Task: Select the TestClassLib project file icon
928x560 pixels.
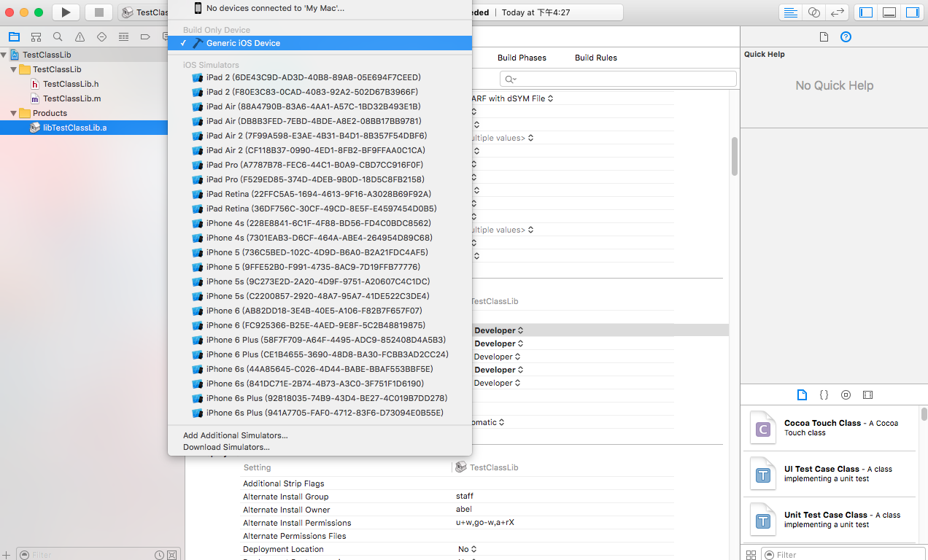Action: pos(15,55)
